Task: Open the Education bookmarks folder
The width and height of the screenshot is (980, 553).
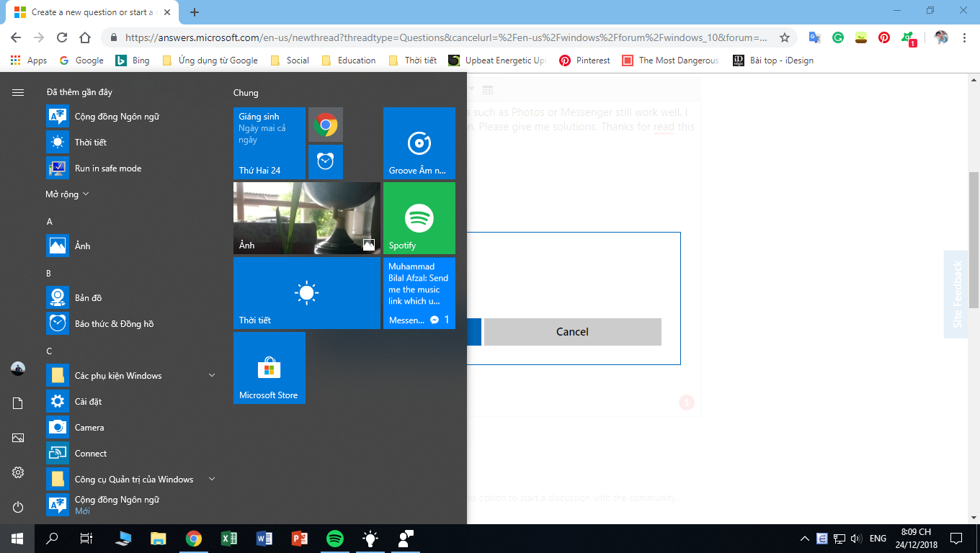Action: [349, 60]
